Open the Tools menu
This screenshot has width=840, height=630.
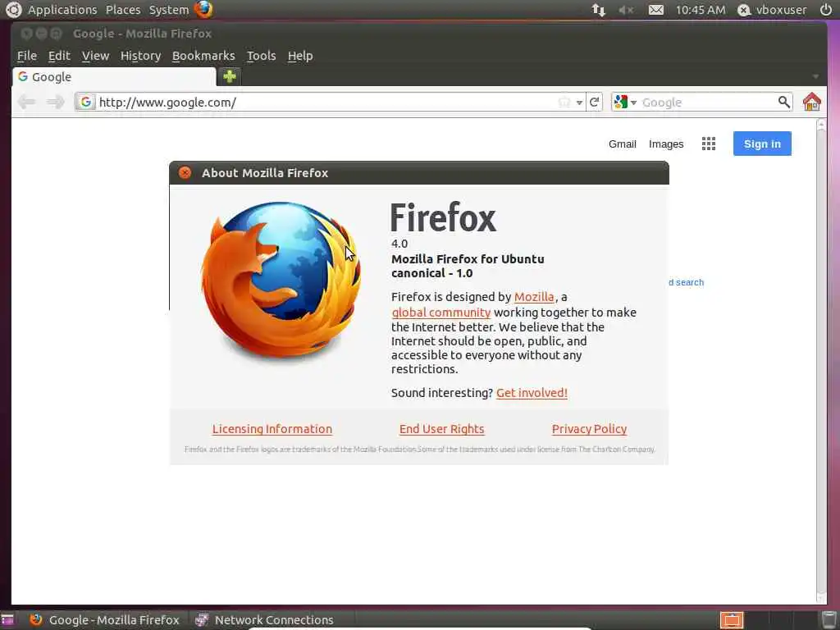coord(261,56)
